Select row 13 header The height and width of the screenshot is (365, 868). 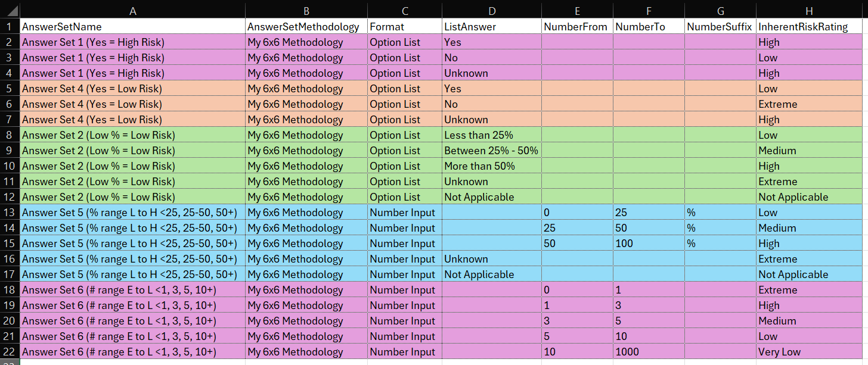[10, 213]
